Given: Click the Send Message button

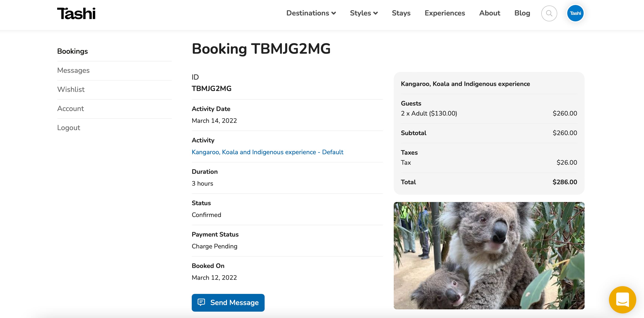Looking at the screenshot, I should (x=228, y=303).
